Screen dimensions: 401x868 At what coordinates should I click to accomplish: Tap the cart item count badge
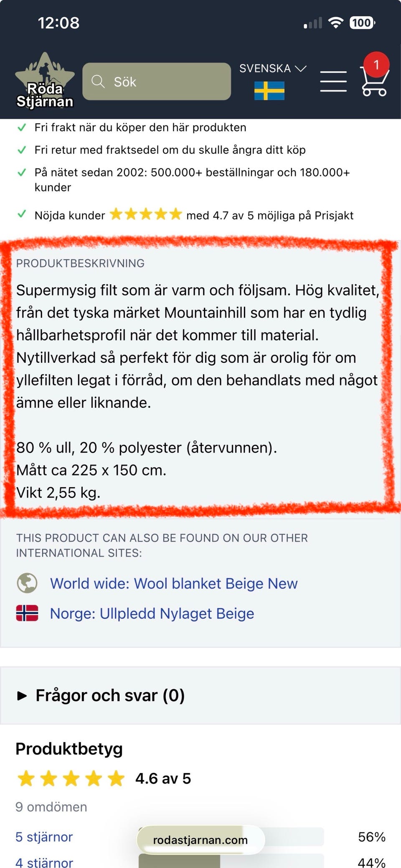[376, 65]
